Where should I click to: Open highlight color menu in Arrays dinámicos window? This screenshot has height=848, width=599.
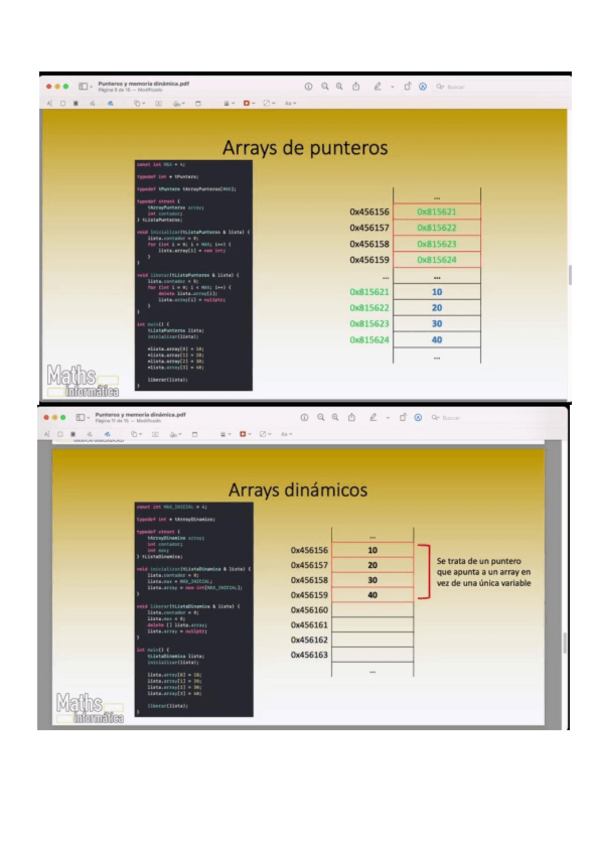tap(388, 418)
